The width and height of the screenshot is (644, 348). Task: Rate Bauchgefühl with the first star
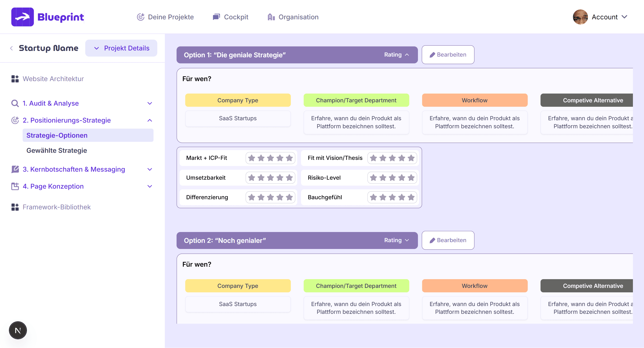click(x=373, y=197)
